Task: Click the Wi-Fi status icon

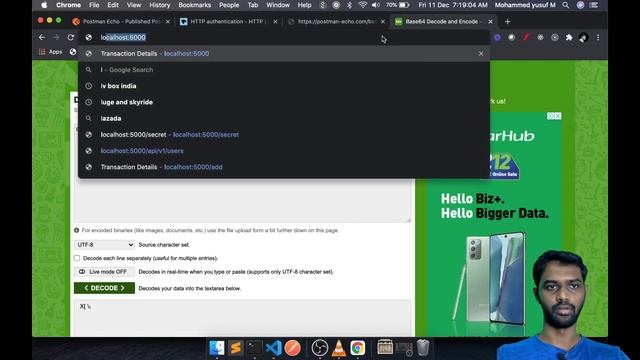Action: tap(362, 5)
